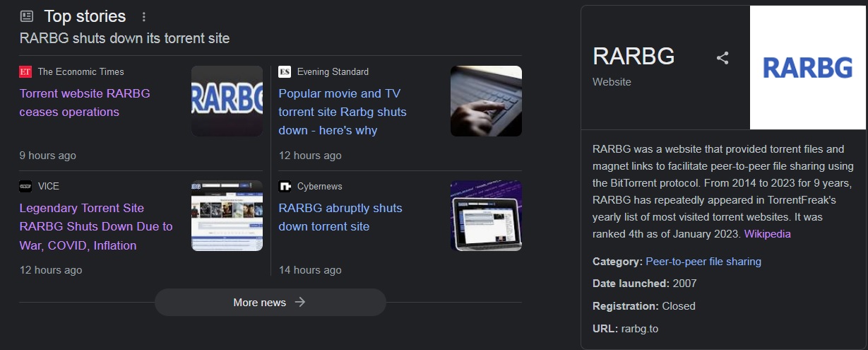Open 'Torrent website RARBG ceases operations' article
868x350 pixels.
85,103
